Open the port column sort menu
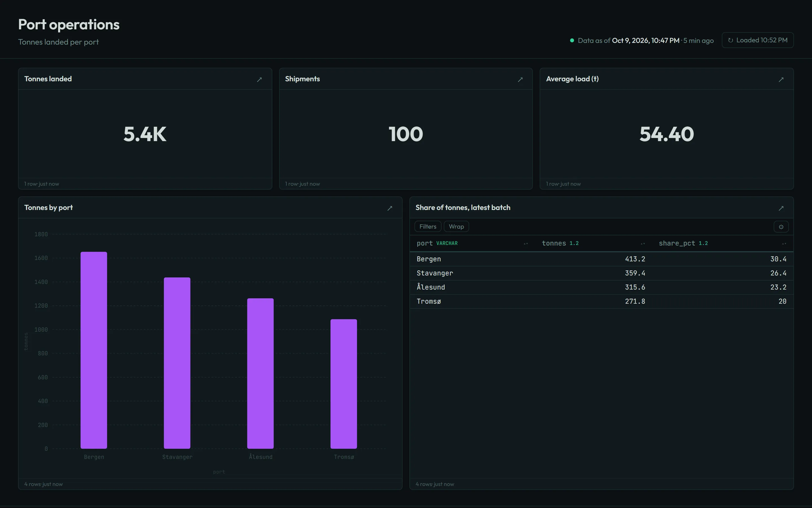 [526, 244]
